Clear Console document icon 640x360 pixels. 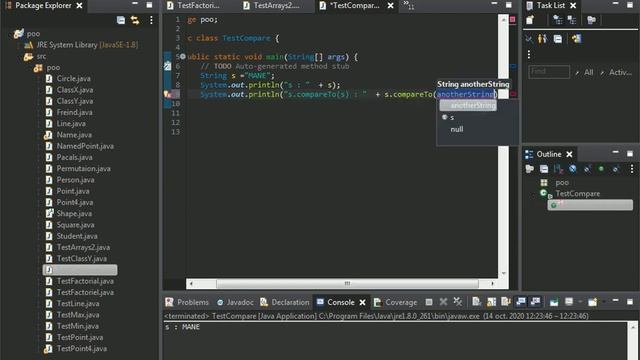point(476,302)
